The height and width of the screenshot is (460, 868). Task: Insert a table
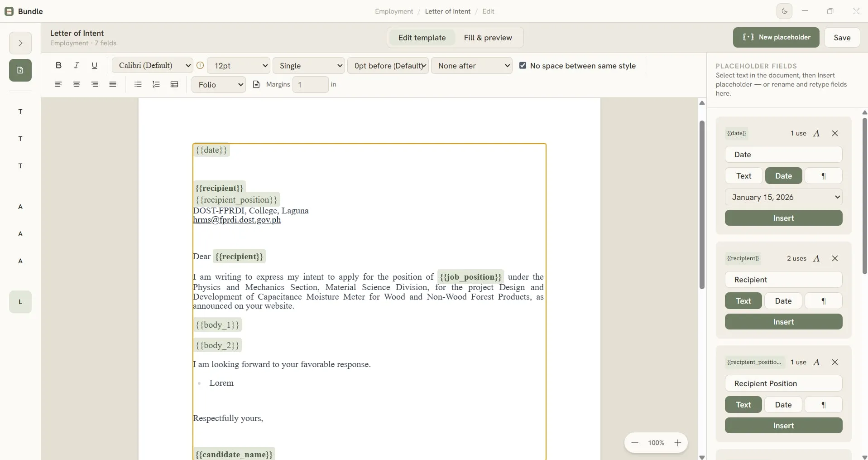(174, 84)
